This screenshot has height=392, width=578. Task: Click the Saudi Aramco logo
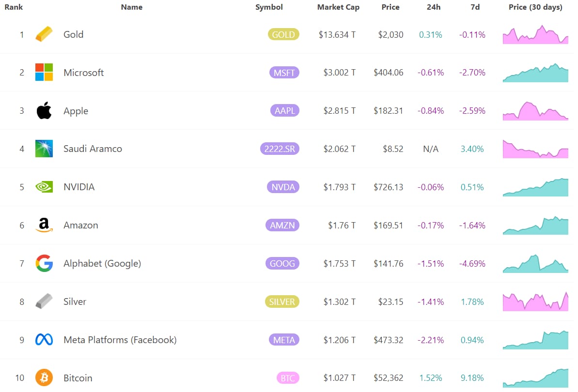[x=44, y=149]
